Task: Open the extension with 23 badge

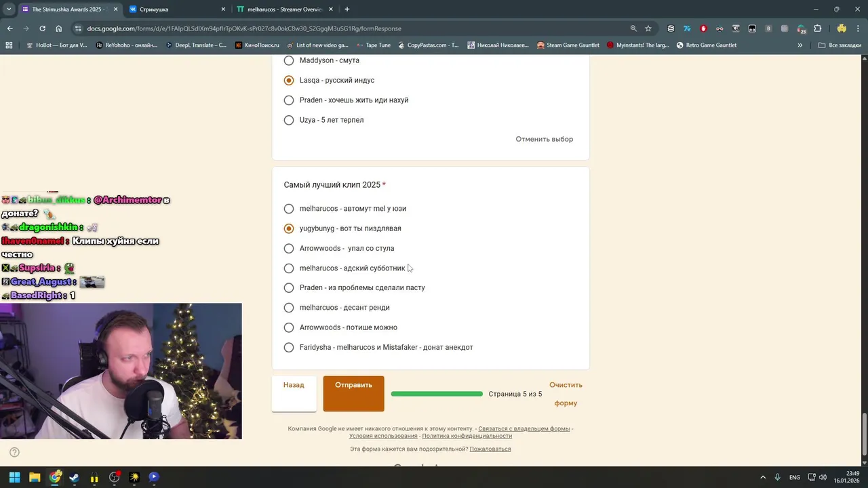Action: (801, 29)
